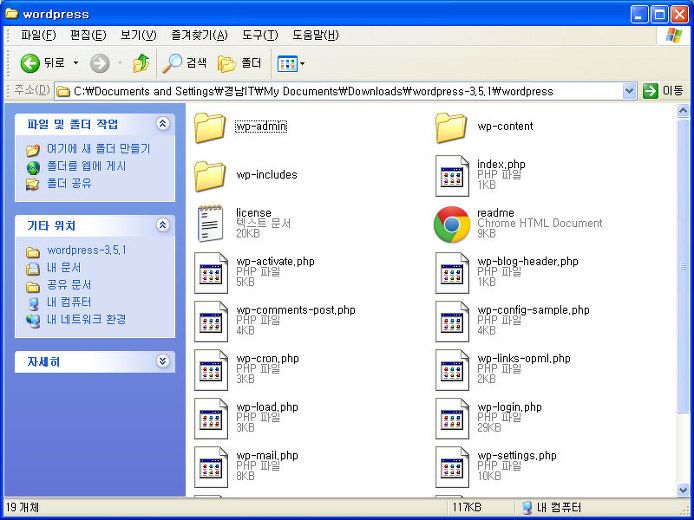Select the wp-cron.php file icon
The height and width of the screenshot is (520, 694).
pyautogui.click(x=211, y=370)
